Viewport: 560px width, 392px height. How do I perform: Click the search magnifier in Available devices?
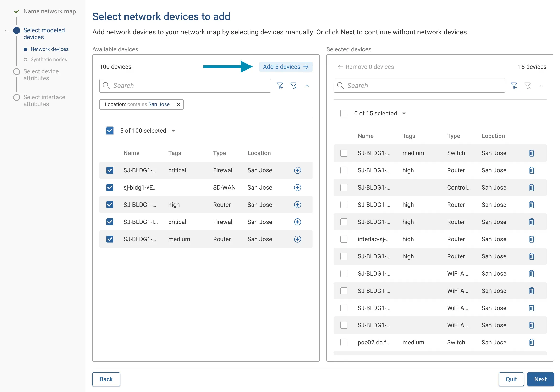(x=106, y=86)
